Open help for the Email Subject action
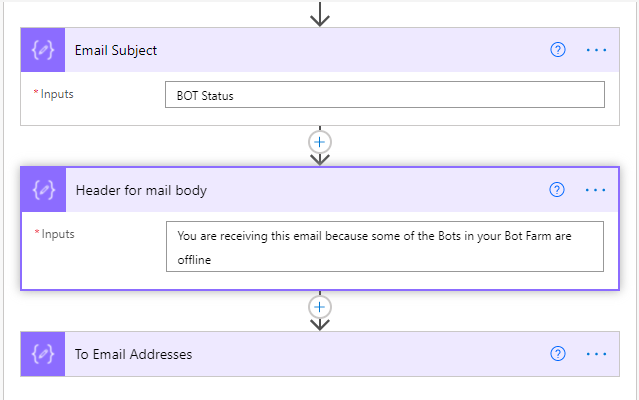Viewport: 639px width, 400px height. click(x=558, y=50)
